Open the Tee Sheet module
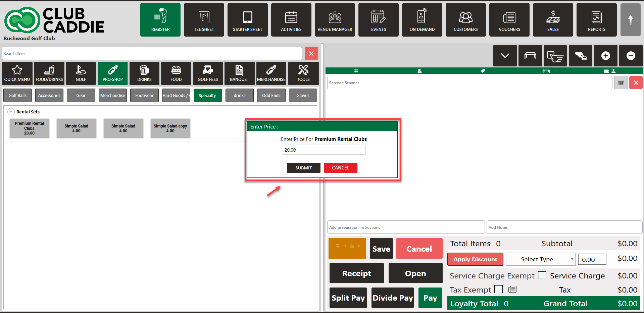644x313 pixels. click(x=204, y=20)
